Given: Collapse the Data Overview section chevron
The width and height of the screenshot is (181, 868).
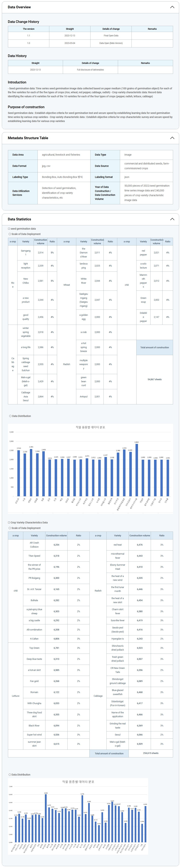Looking at the screenshot, I should pos(172,7).
